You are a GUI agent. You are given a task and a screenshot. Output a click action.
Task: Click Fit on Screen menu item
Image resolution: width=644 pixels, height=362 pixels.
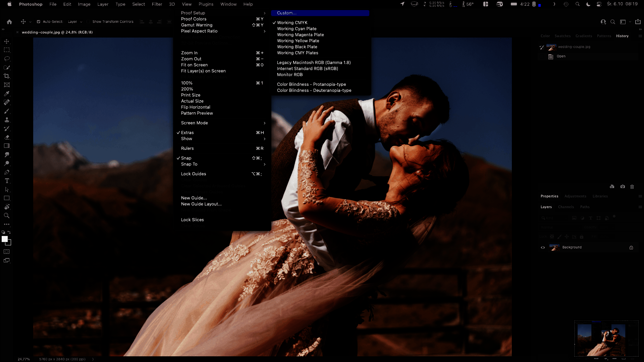(222, 65)
